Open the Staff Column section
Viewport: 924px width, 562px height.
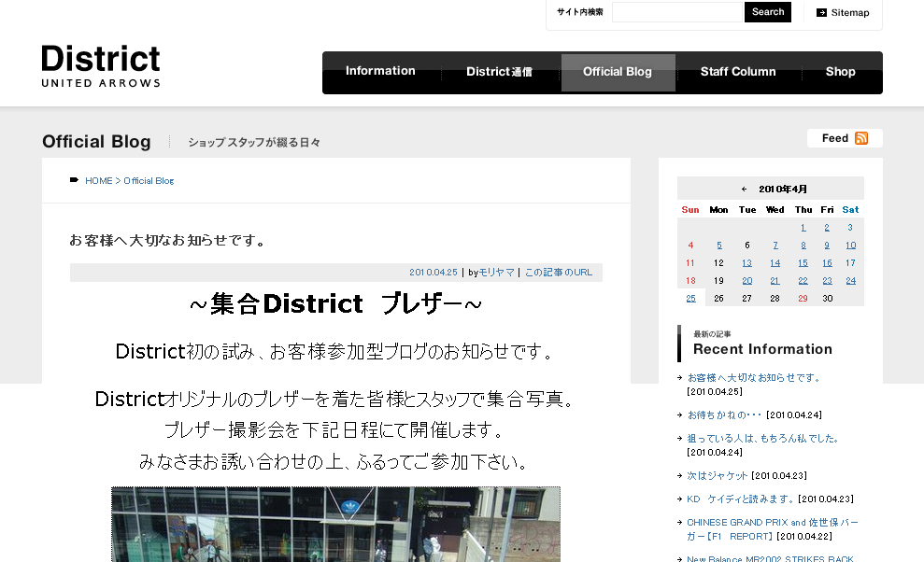click(x=738, y=72)
